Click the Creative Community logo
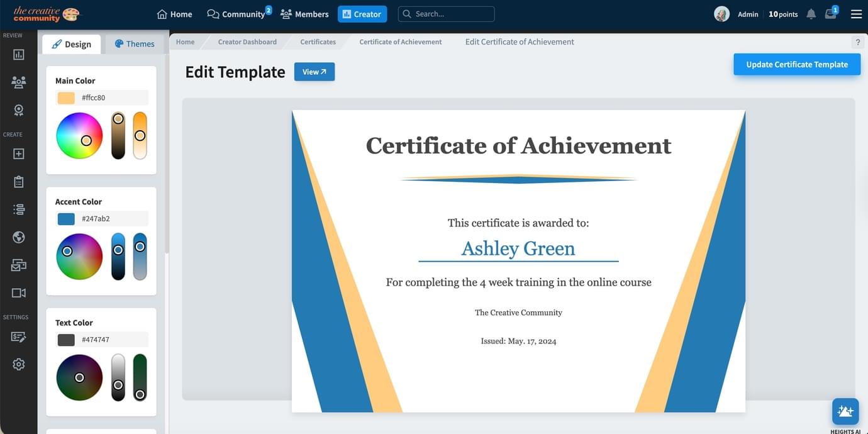This screenshot has width=868, height=434. [47, 14]
